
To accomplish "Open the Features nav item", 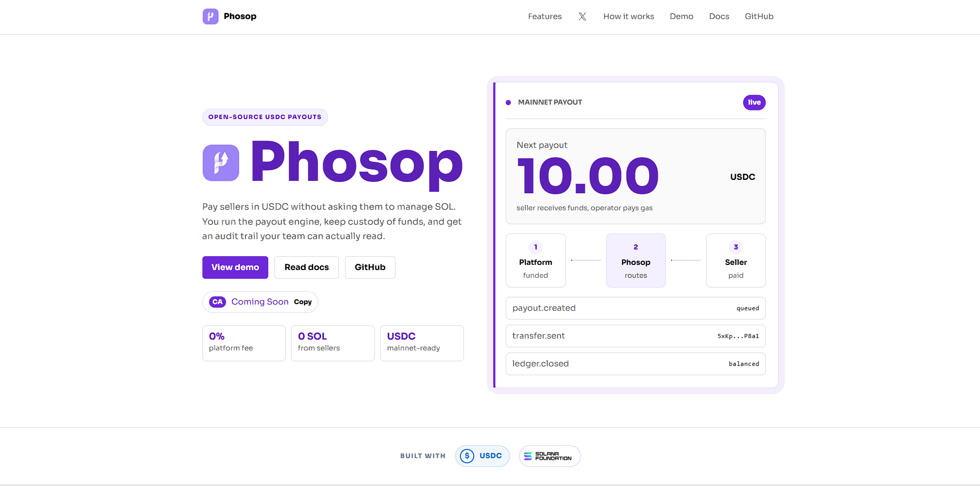I will coord(545,16).
